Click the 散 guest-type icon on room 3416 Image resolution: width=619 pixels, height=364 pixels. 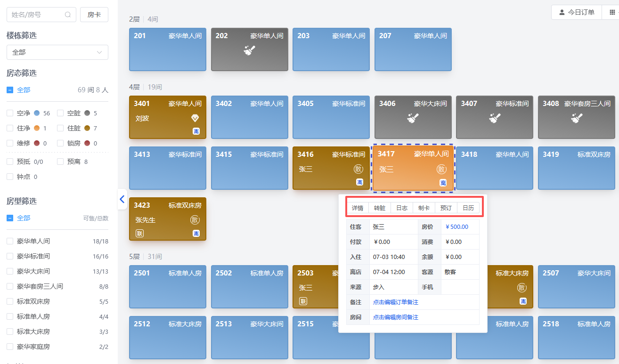[359, 169]
